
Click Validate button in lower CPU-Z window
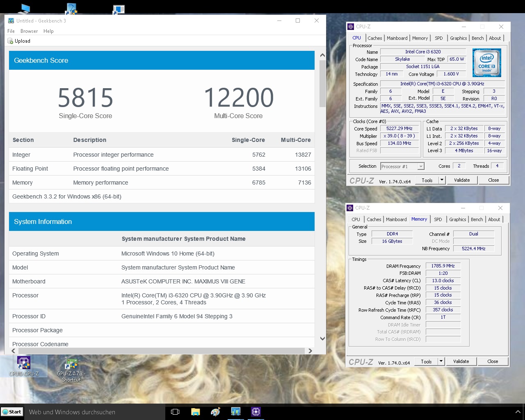[x=461, y=361]
